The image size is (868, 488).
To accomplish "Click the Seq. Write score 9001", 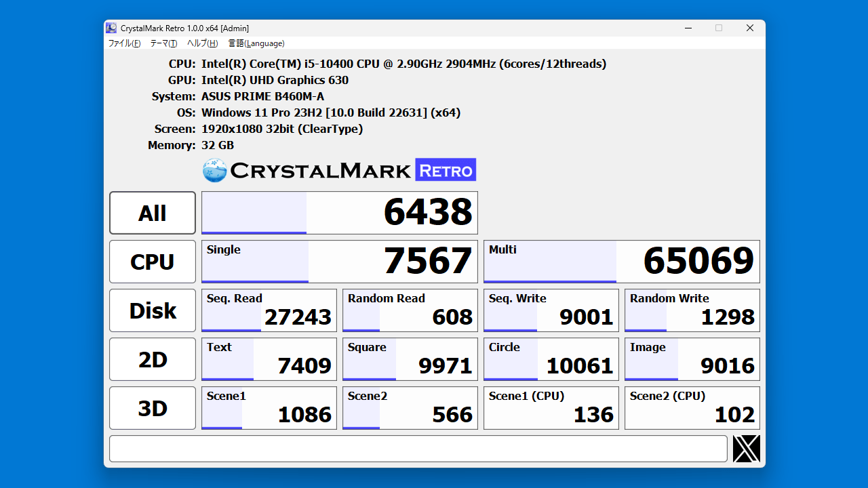I will click(551, 310).
